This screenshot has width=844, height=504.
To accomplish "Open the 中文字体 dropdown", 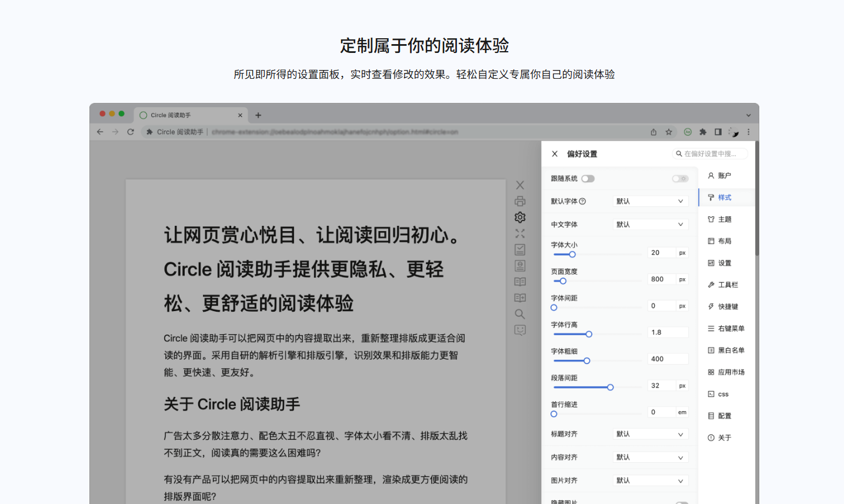I will (x=650, y=224).
